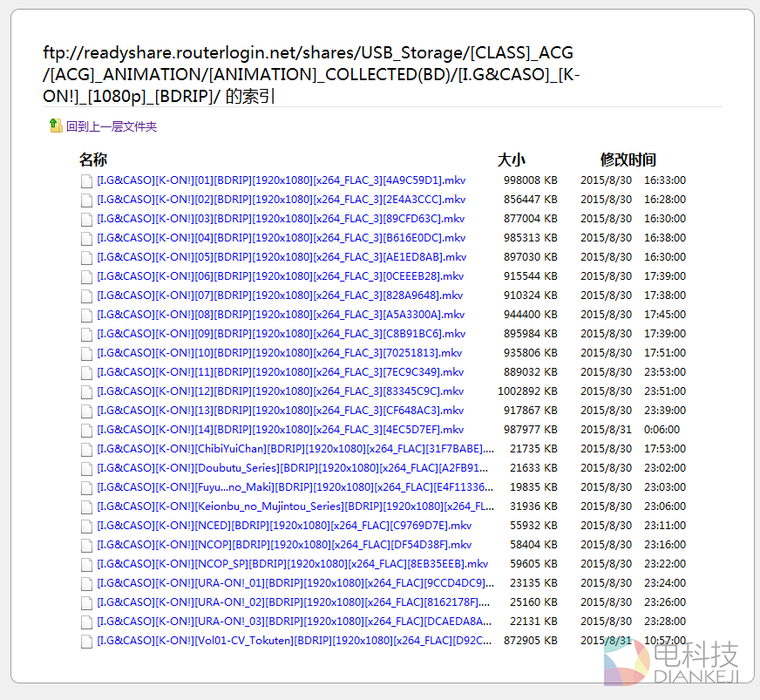
Task: Open the Fuyu...no_Maki file link
Action: (x=295, y=487)
